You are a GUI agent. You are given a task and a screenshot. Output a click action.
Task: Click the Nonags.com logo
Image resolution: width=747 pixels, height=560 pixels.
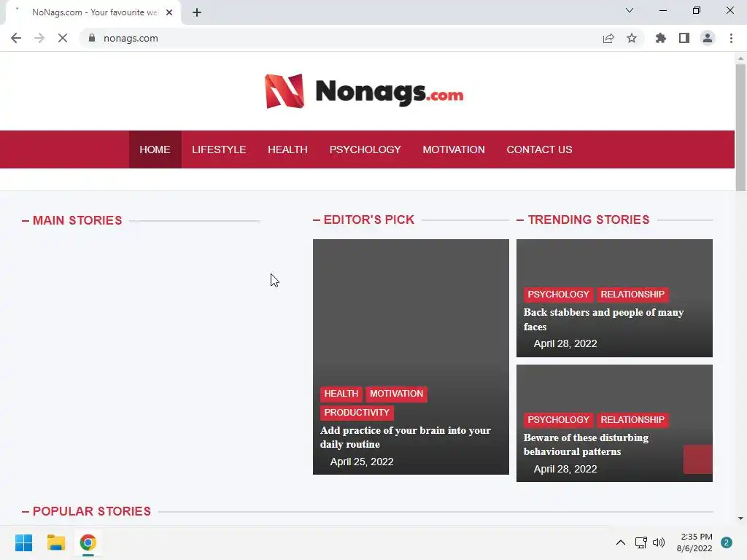364,91
